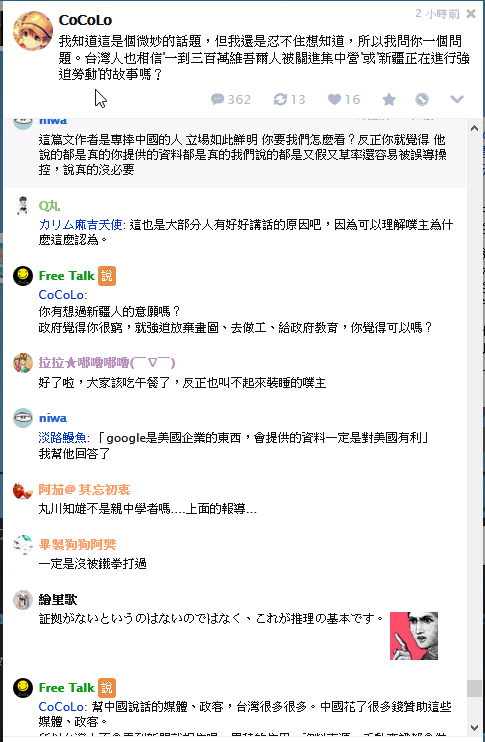Favorite the post with the star icon
The height and width of the screenshot is (742, 485).
point(389,99)
